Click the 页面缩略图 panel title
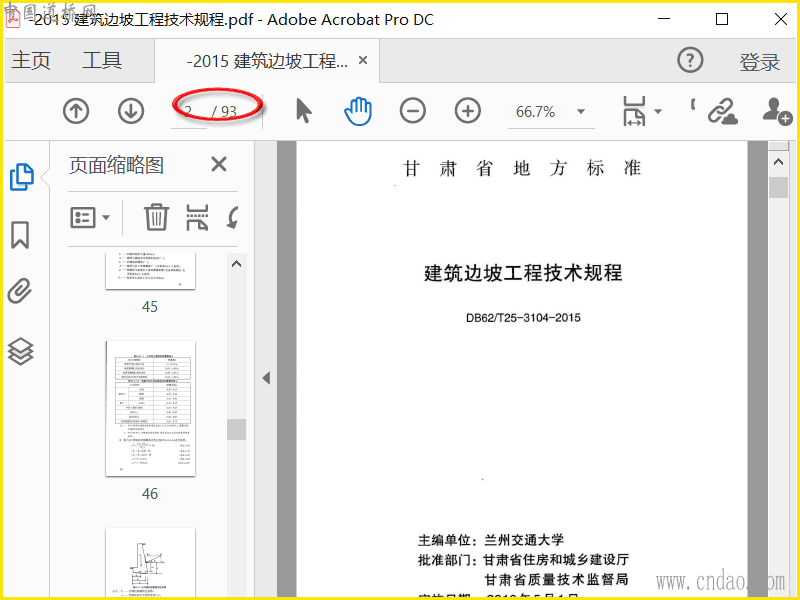The height and width of the screenshot is (600, 800). (116, 165)
